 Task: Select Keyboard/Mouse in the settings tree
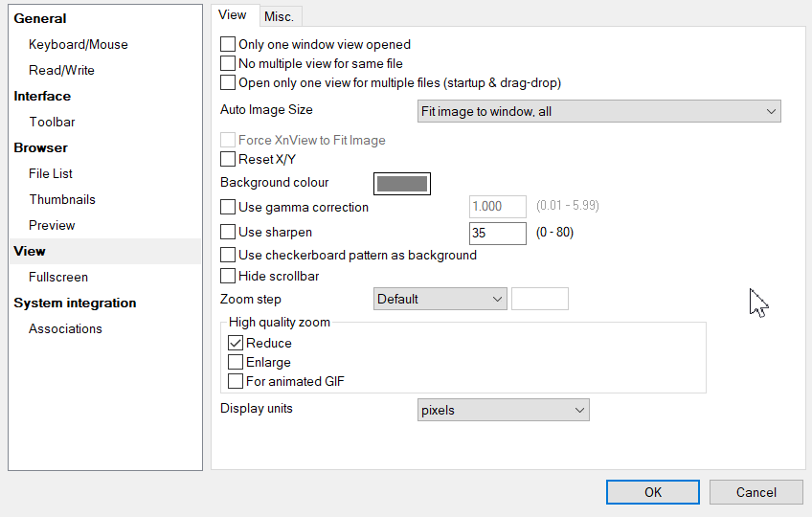[78, 45]
